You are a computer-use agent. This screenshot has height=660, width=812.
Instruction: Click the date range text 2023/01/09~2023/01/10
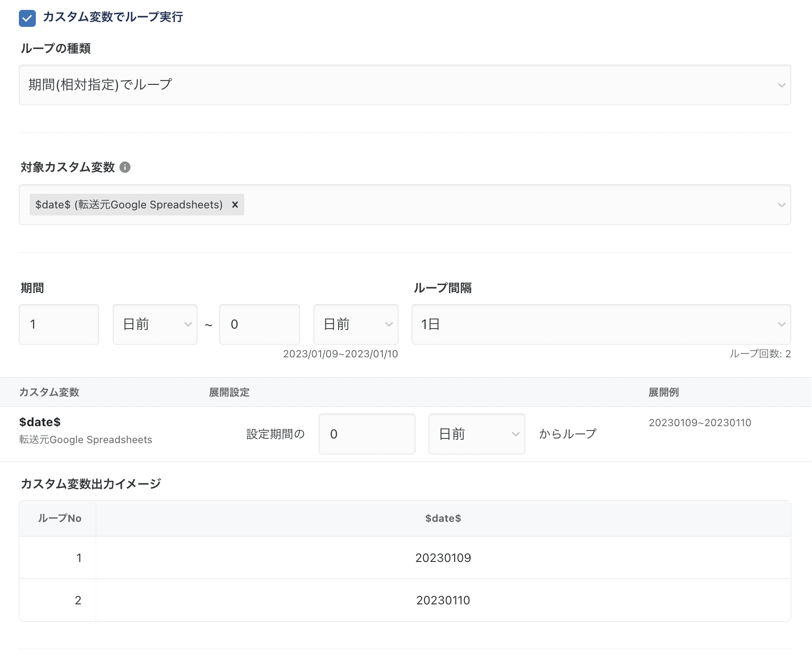coord(340,354)
